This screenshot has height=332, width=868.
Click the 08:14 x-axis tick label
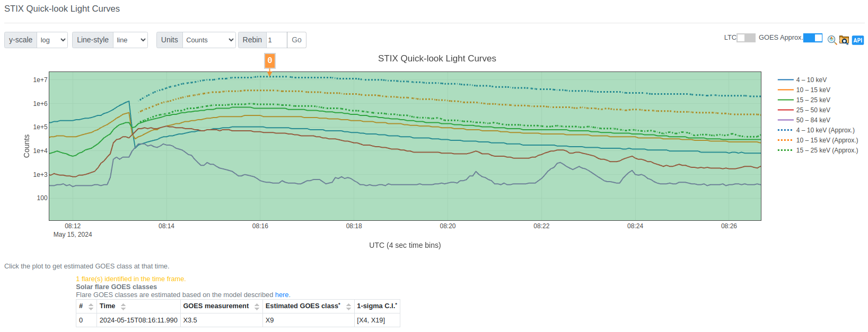(166, 226)
